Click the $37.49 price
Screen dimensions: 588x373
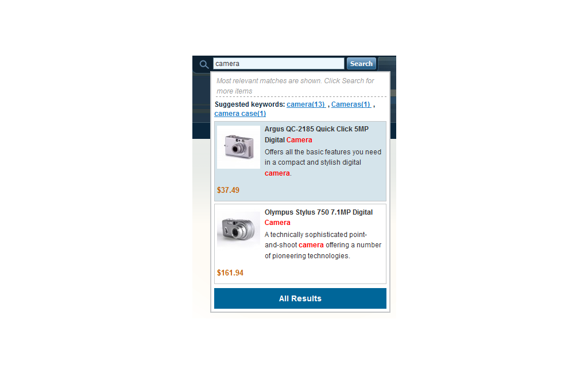[228, 190]
